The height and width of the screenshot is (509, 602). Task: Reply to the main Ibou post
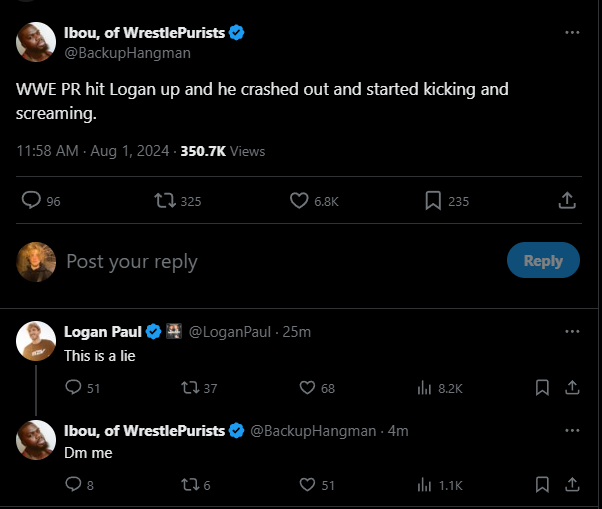(31, 201)
